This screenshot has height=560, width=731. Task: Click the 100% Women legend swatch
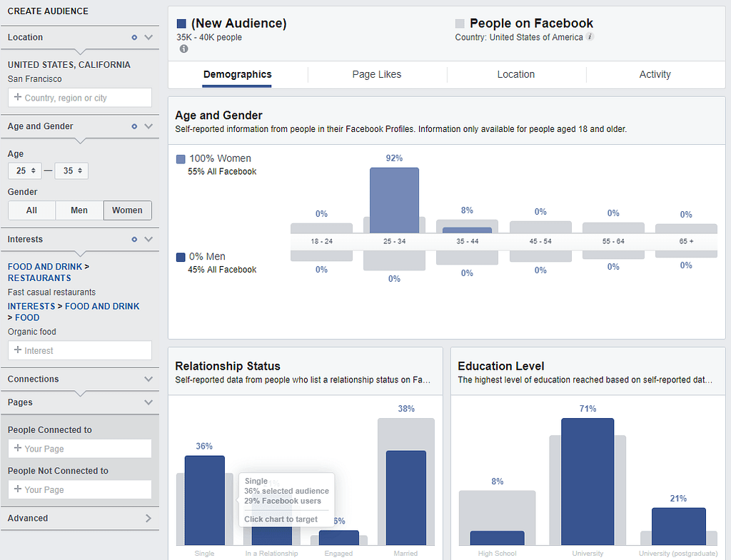pos(181,159)
